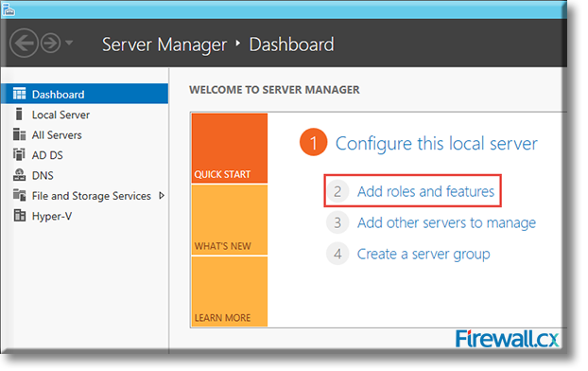Viewport: 588px width, 371px height.
Task: Click the WELCOME TO SERVER MANAGER heading
Action: click(x=274, y=90)
